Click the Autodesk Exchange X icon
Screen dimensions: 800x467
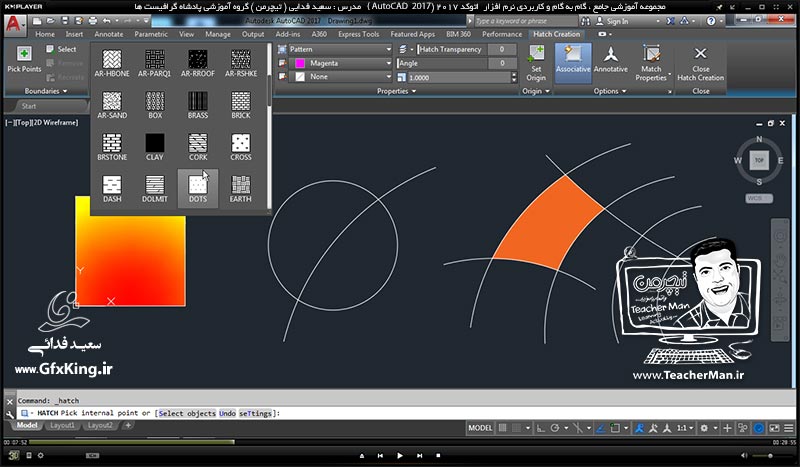click(670, 21)
